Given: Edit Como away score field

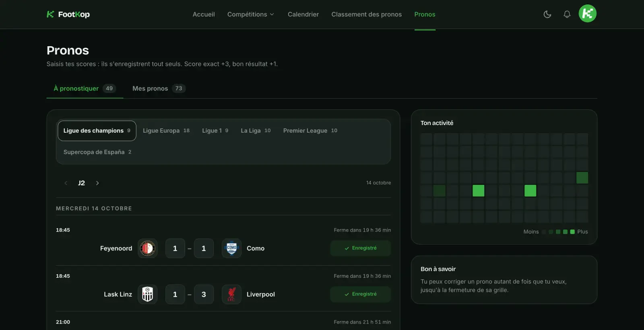Looking at the screenshot, I should point(204,248).
